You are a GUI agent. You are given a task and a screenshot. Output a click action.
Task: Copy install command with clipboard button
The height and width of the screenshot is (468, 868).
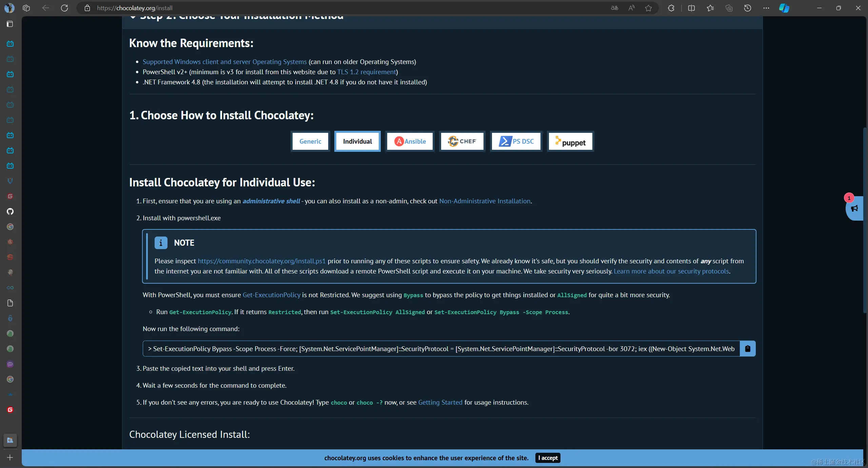(x=748, y=348)
